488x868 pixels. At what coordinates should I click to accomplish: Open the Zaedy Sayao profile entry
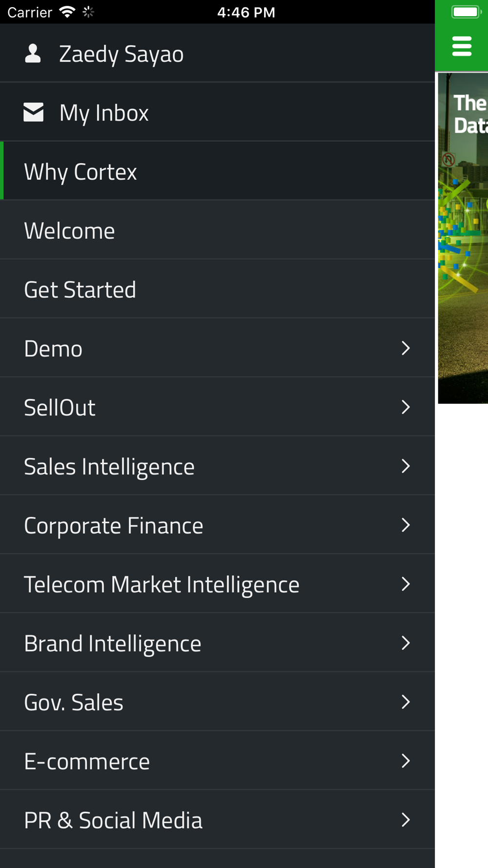(x=121, y=54)
